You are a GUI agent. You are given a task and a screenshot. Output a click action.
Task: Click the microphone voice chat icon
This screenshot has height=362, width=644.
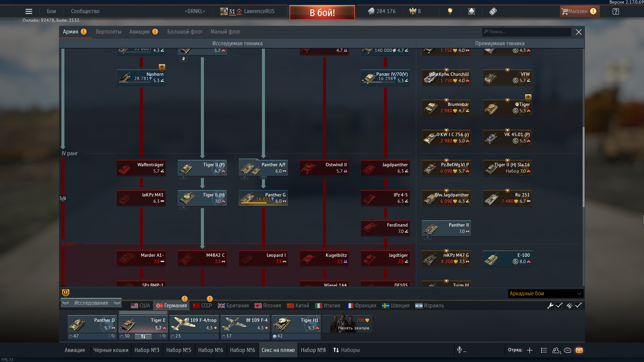[x=460, y=350]
